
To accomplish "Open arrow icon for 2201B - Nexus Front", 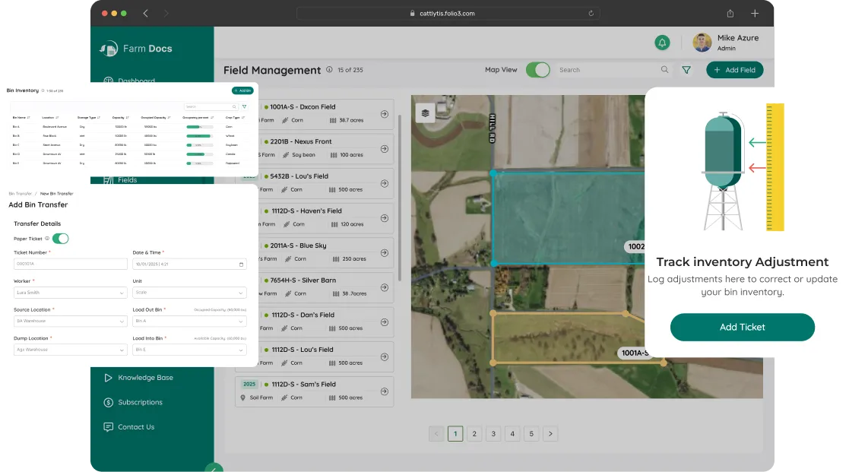I will [x=385, y=149].
